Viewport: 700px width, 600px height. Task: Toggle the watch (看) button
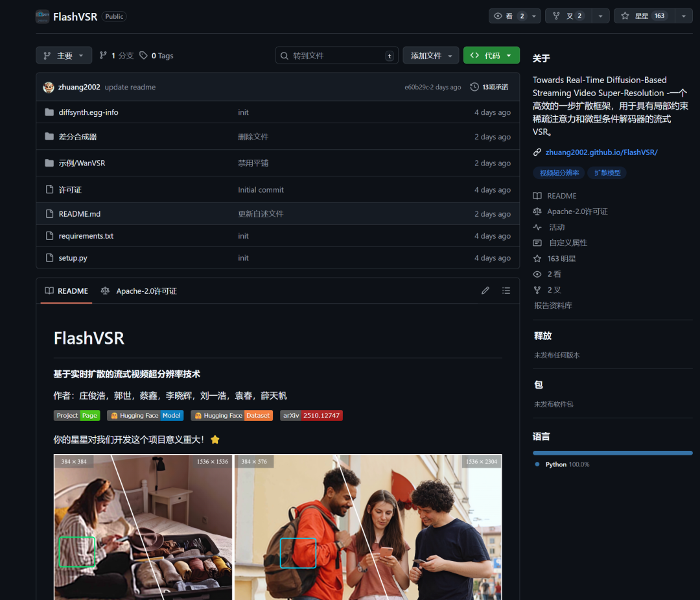[x=508, y=16]
